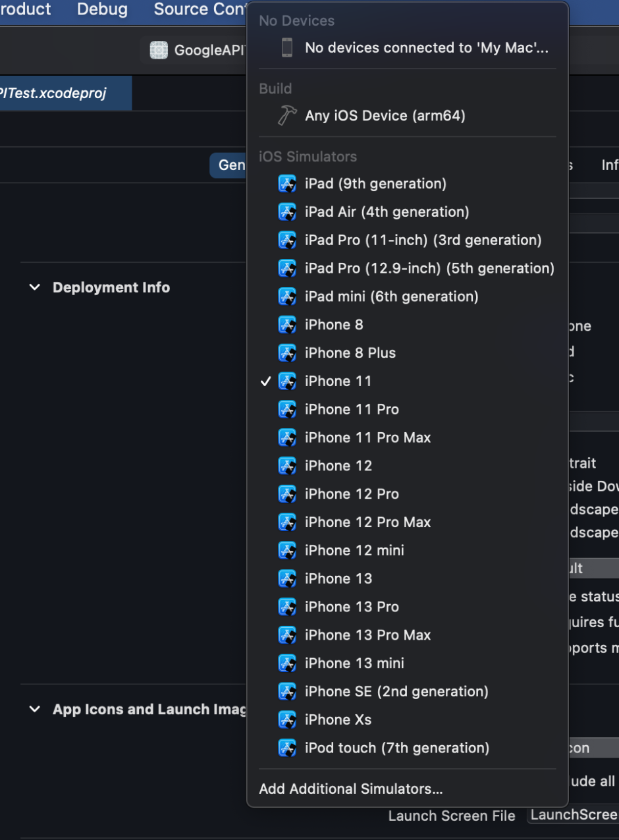The image size is (619, 840).
Task: Click the GoogleAPITest scheme app icon
Action: pyautogui.click(x=159, y=51)
